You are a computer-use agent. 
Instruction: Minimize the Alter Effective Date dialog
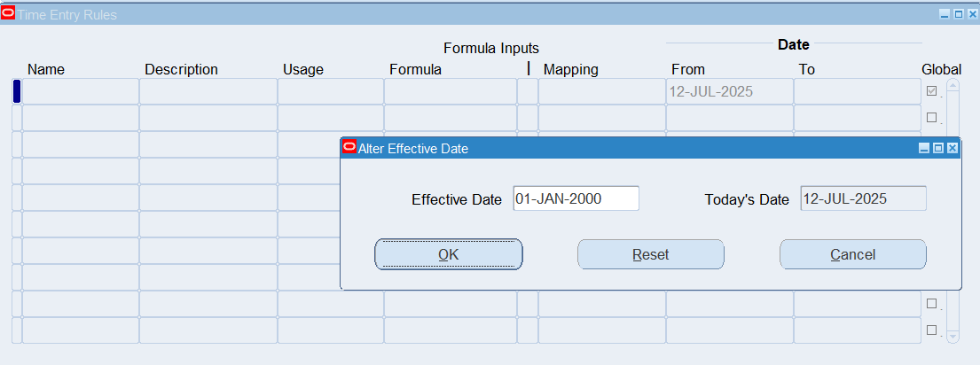coord(924,149)
